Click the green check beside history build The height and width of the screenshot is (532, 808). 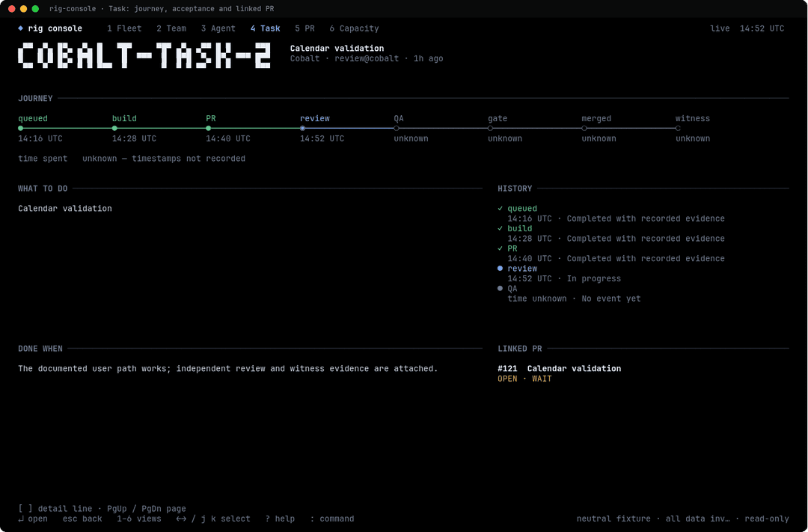(x=500, y=228)
